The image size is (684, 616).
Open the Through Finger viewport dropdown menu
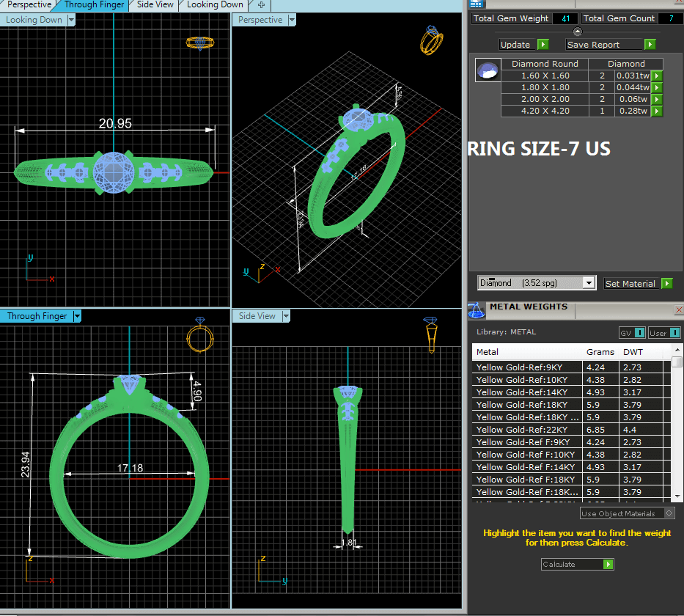(77, 317)
